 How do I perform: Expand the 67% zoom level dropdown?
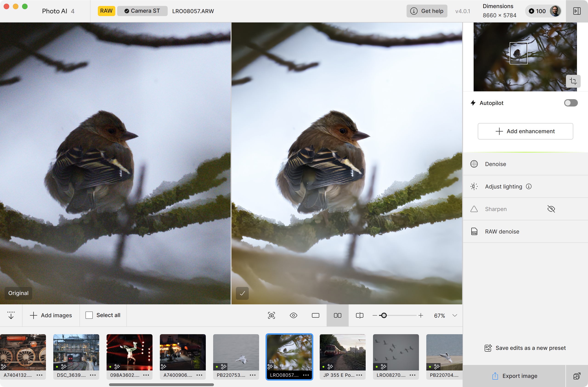[455, 315]
